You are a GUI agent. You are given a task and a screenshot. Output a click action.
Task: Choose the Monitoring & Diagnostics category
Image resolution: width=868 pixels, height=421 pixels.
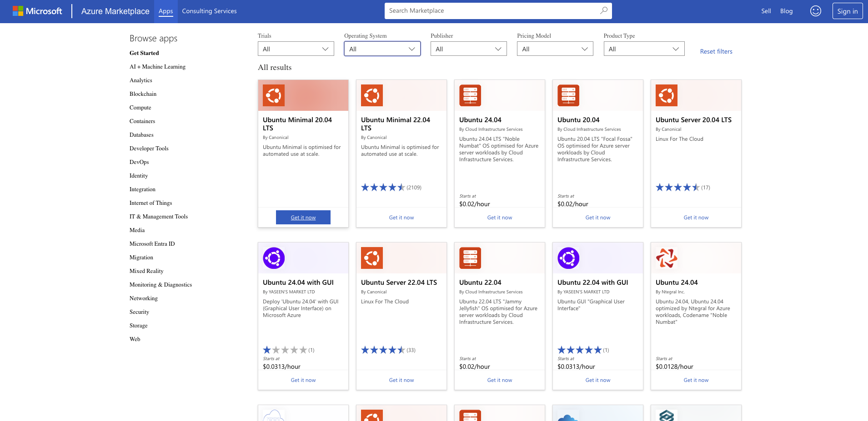[161, 285]
